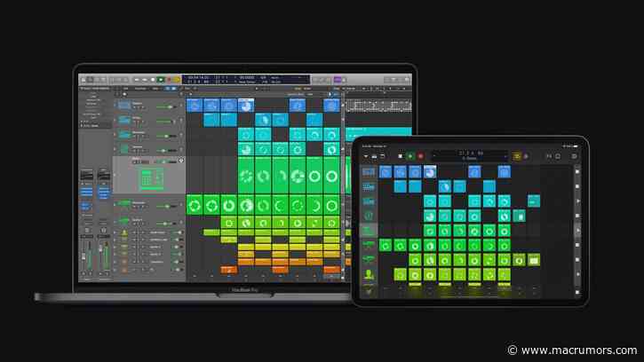Viewport: 644px width, 362px height.
Task: Trigger the last teal cell in iPad third row
Action: 534,201
